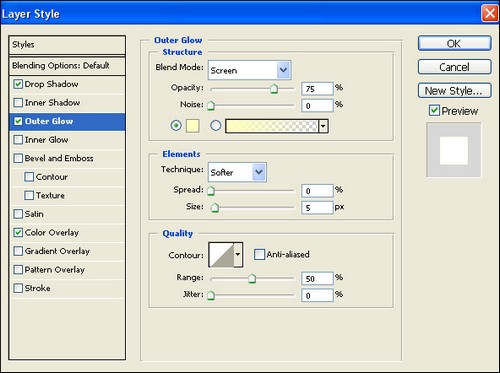Open the Contour curve picker thumbnail
Image resolution: width=500 pixels, height=373 pixels.
tap(221, 255)
